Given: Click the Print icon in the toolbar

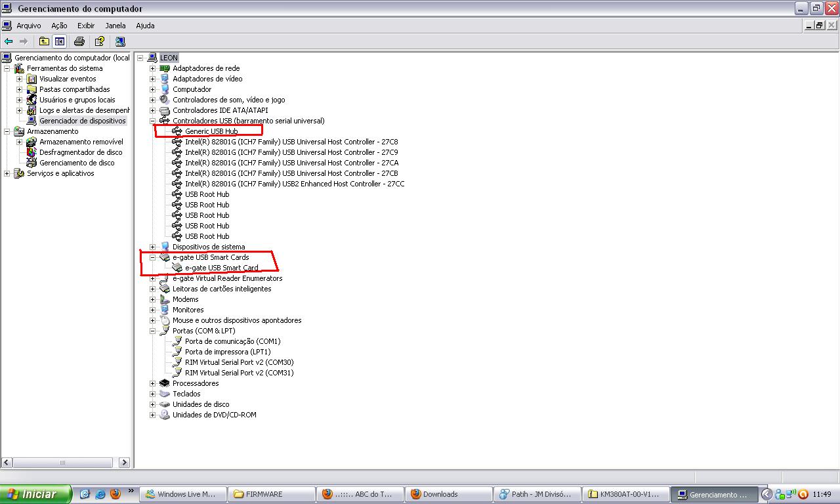Looking at the screenshot, I should 79,41.
